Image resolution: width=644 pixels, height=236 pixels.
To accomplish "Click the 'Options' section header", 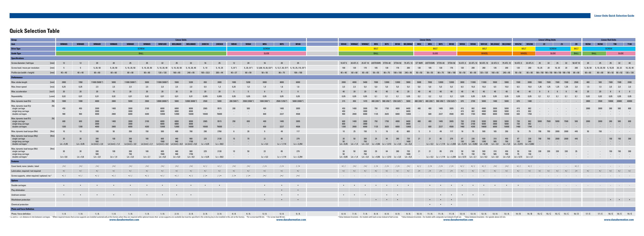I will (15, 181).
